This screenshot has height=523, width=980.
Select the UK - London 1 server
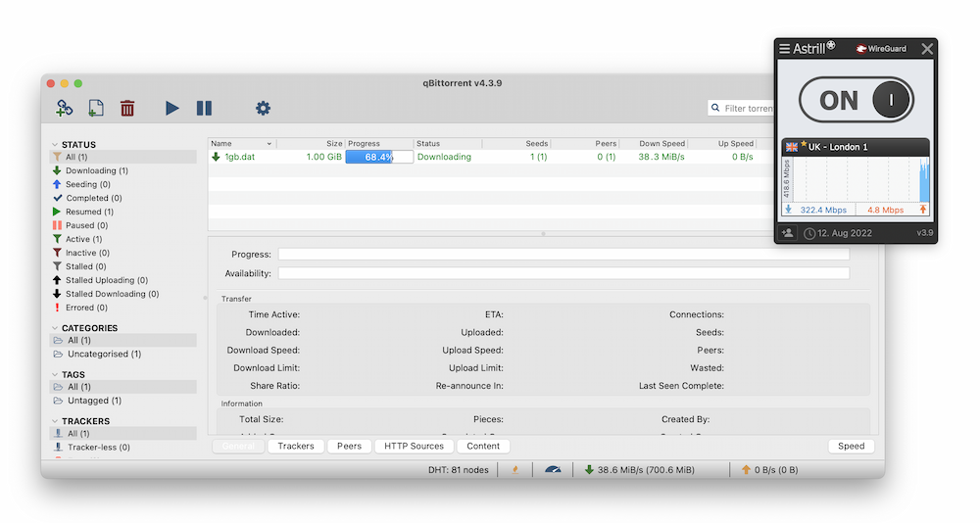tap(856, 147)
